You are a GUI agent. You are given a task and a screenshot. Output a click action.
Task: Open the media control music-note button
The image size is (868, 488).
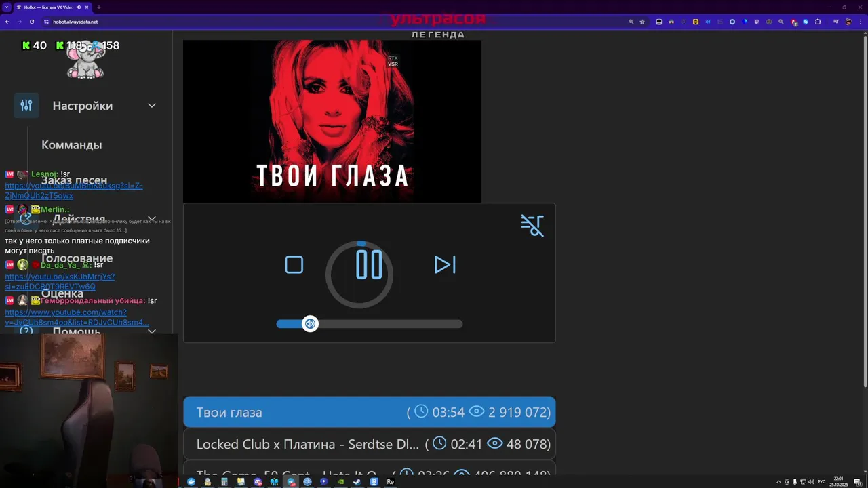[x=835, y=22]
